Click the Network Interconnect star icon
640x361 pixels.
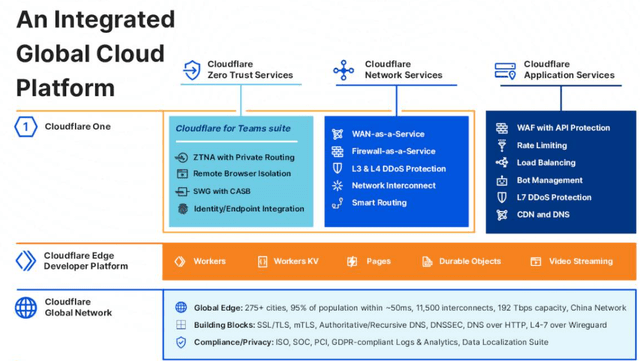pos(338,185)
